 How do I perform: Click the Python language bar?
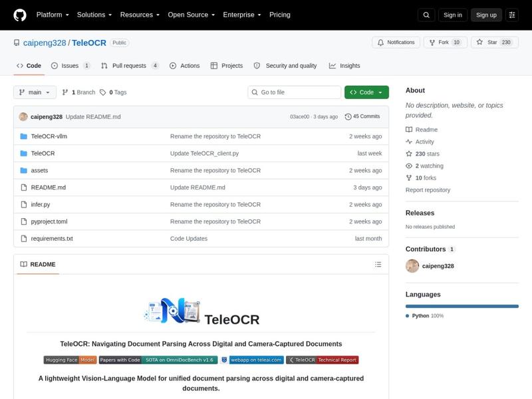[462, 306]
